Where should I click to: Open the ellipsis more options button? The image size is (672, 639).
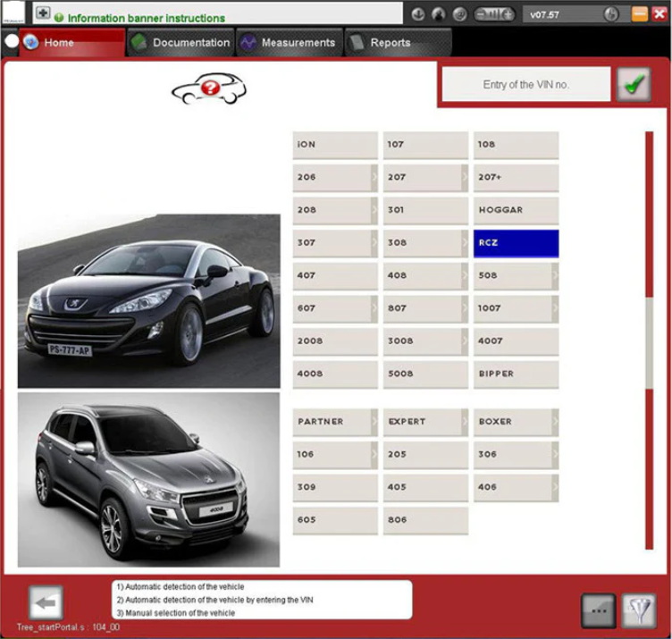pos(598,610)
